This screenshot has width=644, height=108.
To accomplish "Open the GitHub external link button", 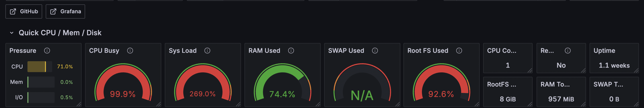I will pos(24,11).
